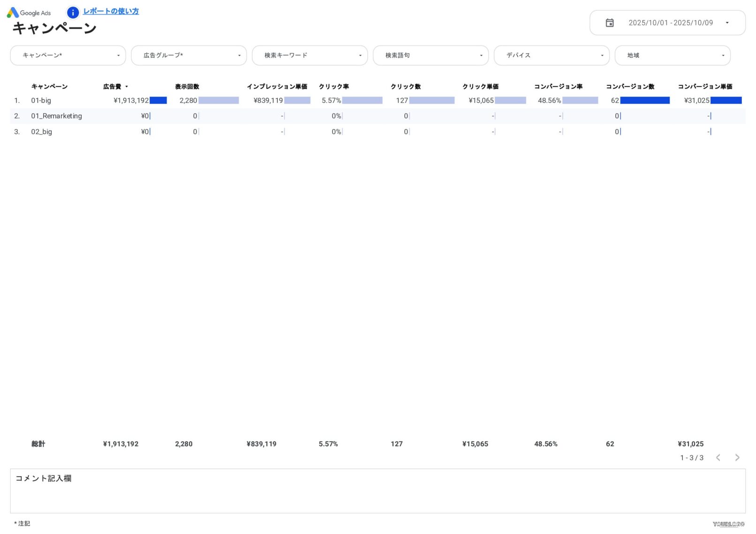Click the 1-3/3 page indicator
The width and height of the screenshot is (756, 534).
(692, 458)
